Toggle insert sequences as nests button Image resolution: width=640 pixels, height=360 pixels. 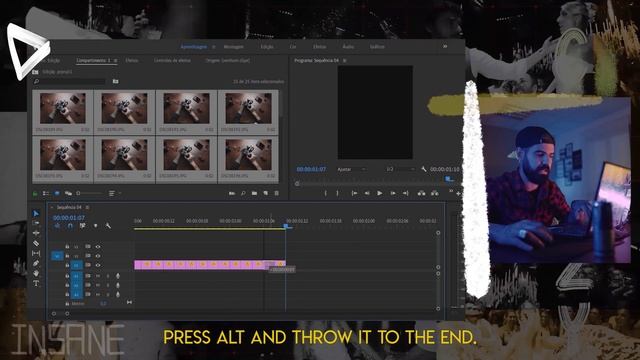[57, 226]
